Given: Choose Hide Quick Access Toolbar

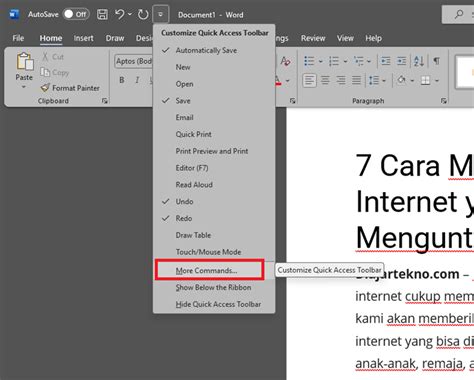Looking at the screenshot, I should click(x=214, y=304).
